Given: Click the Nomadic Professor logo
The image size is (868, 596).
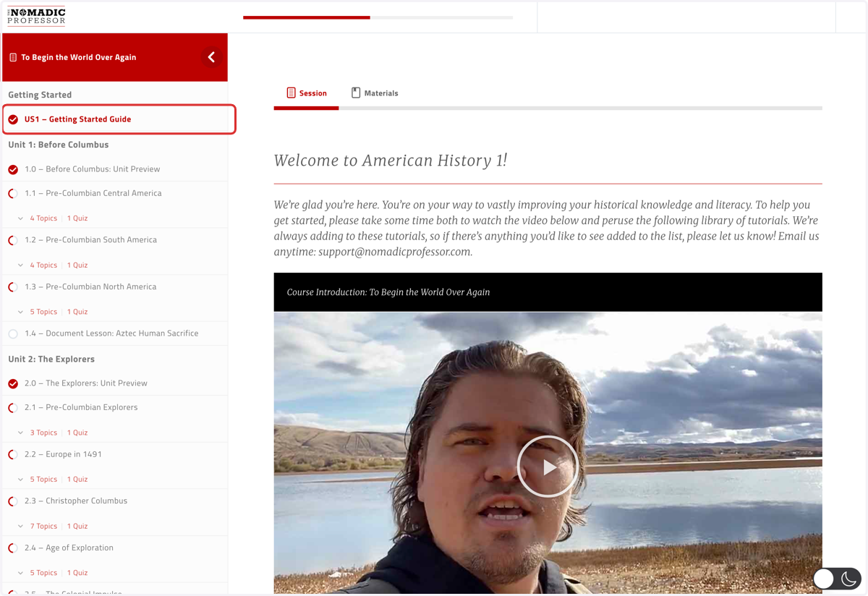Looking at the screenshot, I should (37, 16).
